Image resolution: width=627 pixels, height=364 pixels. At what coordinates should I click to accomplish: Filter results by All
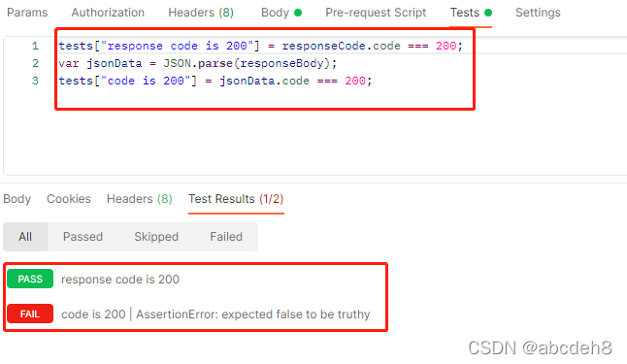click(25, 237)
